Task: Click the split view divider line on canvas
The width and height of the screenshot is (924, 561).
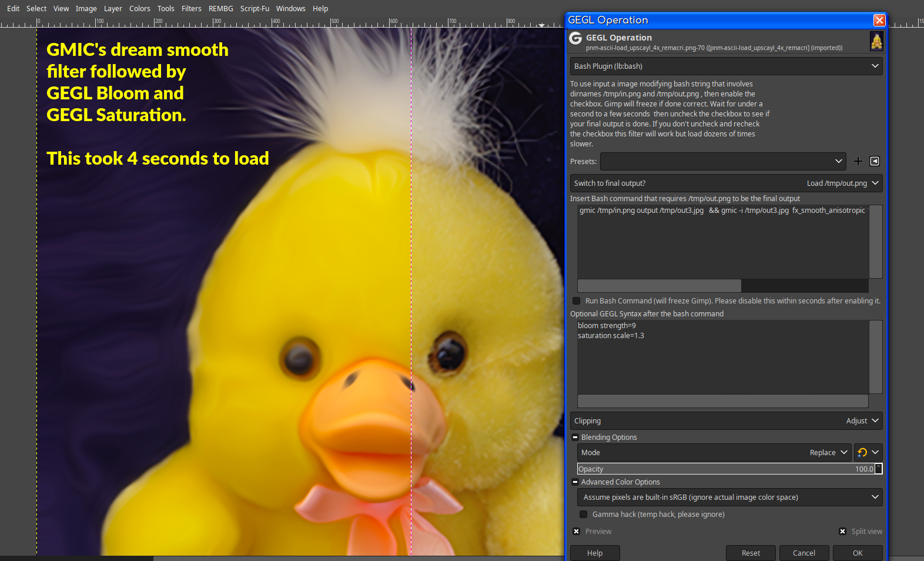Action: pyautogui.click(x=411, y=291)
